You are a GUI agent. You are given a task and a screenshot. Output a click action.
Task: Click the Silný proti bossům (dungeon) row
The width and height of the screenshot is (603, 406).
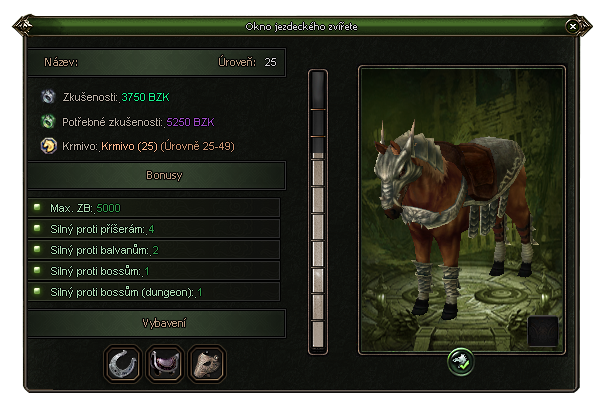click(154, 292)
